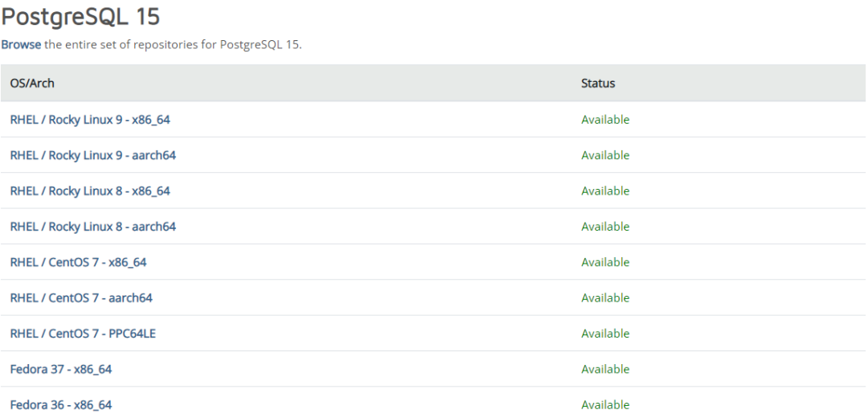Open Fedora 37 - x86_64 link

61,369
